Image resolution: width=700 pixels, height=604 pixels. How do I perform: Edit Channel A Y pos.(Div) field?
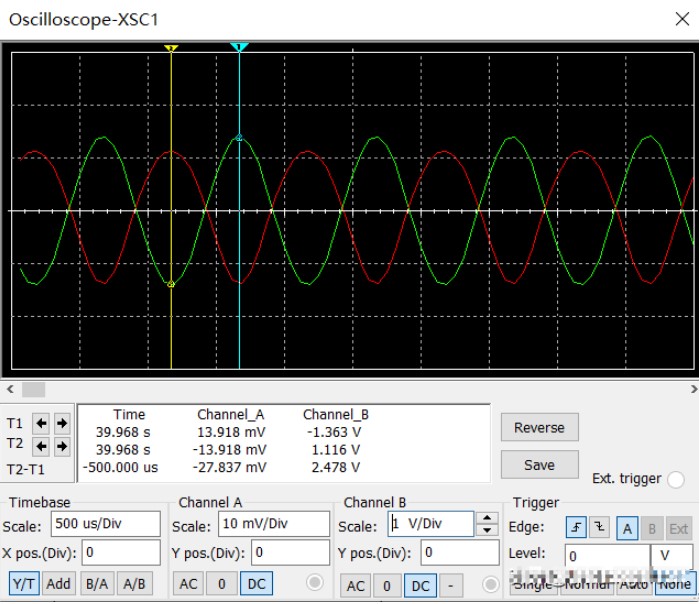point(290,553)
